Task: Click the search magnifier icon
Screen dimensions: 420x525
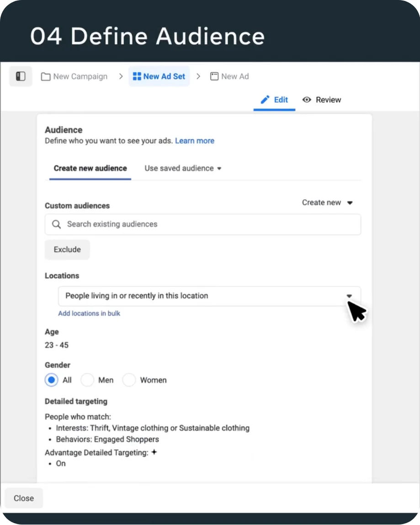Action: (x=57, y=224)
